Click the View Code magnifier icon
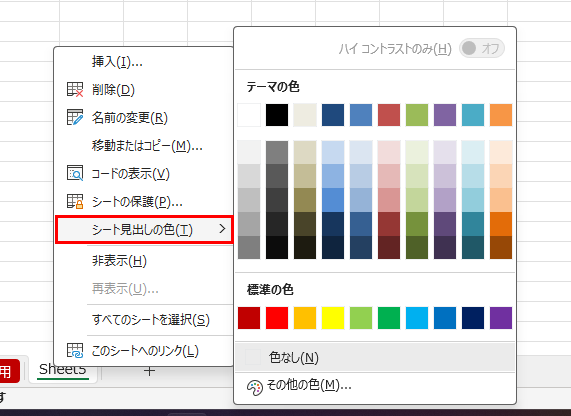571x416 pixels. [x=75, y=173]
